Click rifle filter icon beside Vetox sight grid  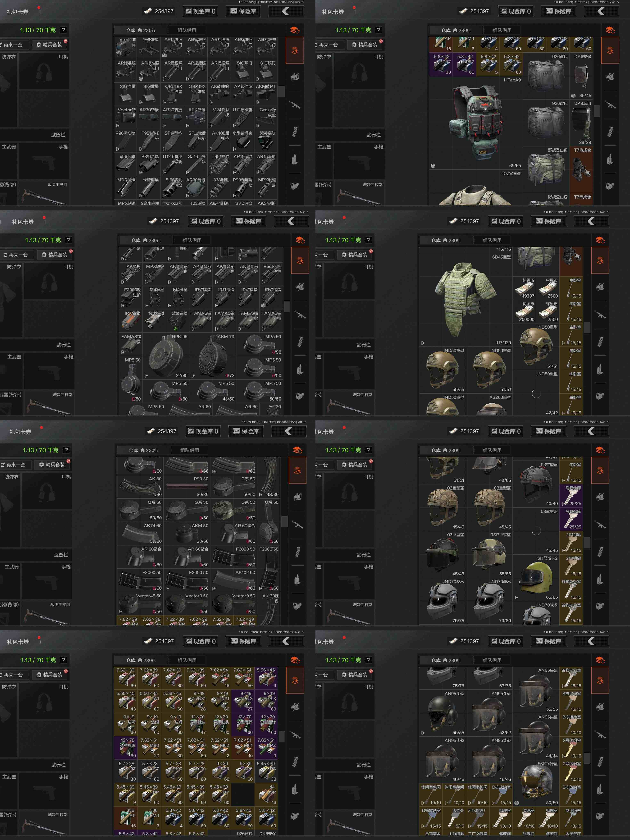click(295, 105)
